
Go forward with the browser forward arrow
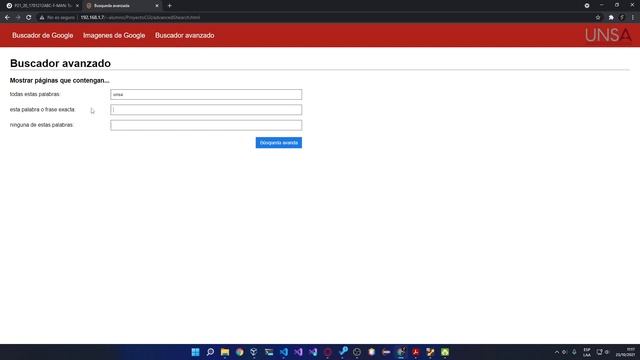tap(18, 18)
